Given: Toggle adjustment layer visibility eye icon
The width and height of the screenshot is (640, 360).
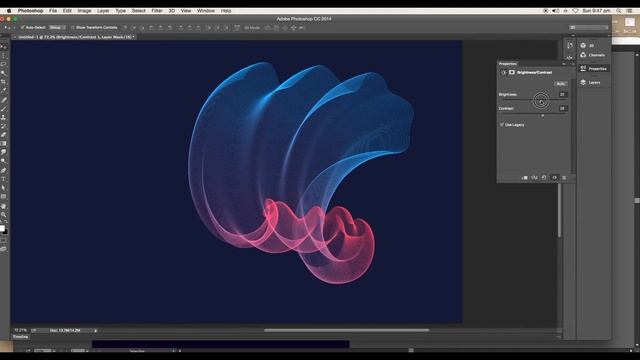Looking at the screenshot, I should tap(554, 178).
